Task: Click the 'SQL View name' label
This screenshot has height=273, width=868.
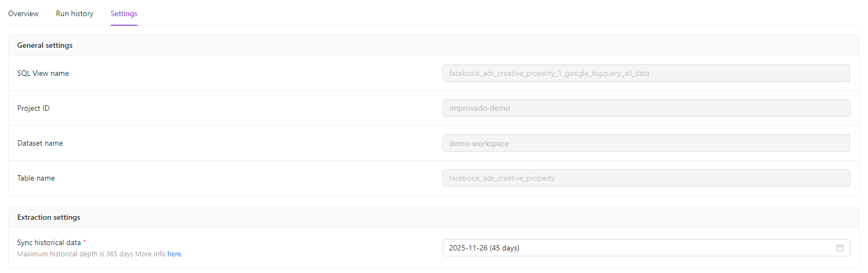Action: pyautogui.click(x=43, y=73)
